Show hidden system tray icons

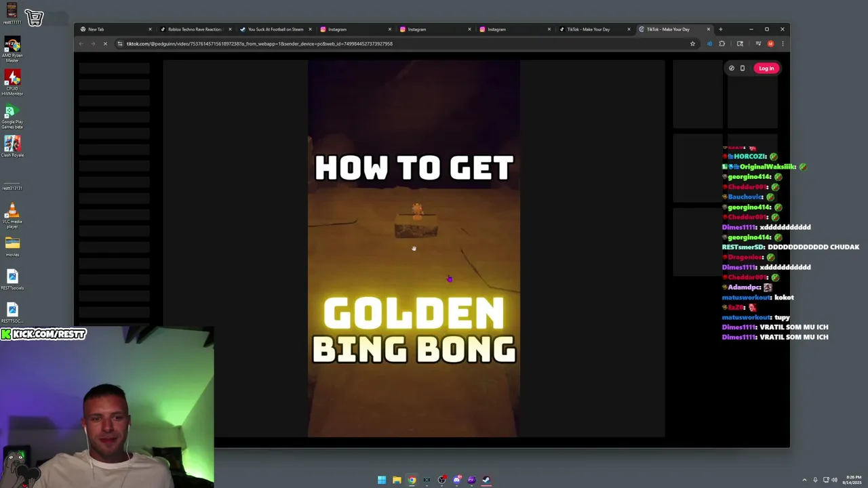tap(805, 480)
